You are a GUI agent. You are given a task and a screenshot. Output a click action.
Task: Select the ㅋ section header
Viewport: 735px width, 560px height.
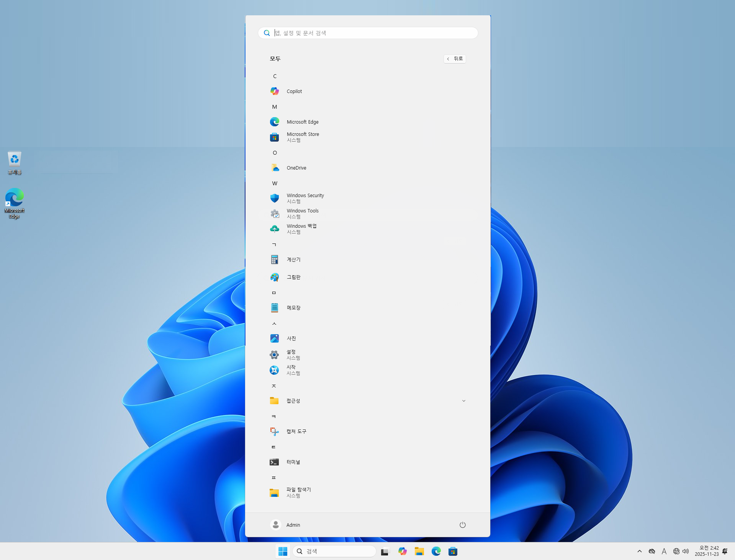point(274,416)
